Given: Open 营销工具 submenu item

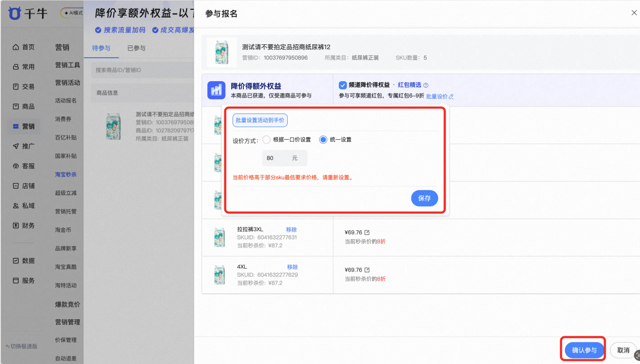Looking at the screenshot, I should click(x=68, y=65).
